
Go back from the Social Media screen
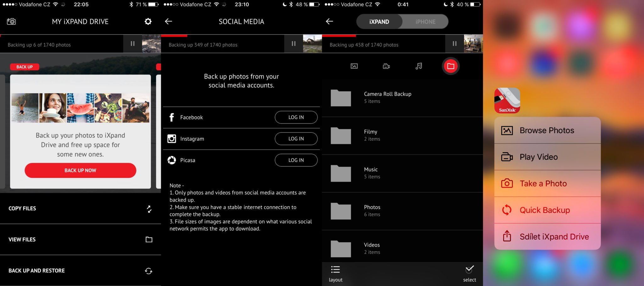[x=169, y=21]
